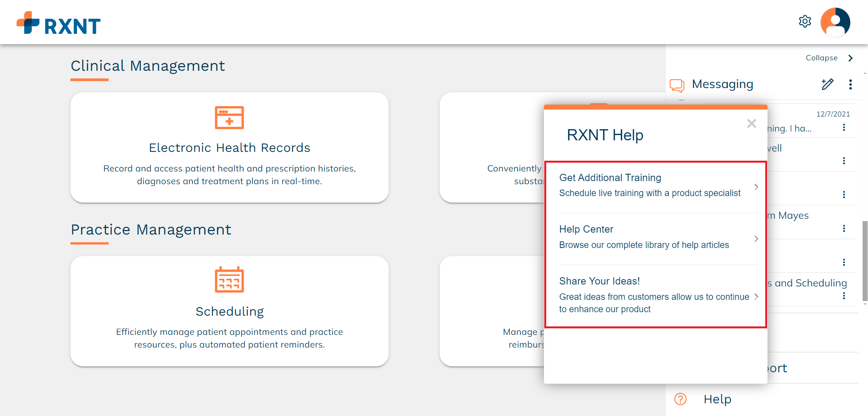Open options for the message ending 'vell'
This screenshot has height=416, width=868.
click(844, 161)
